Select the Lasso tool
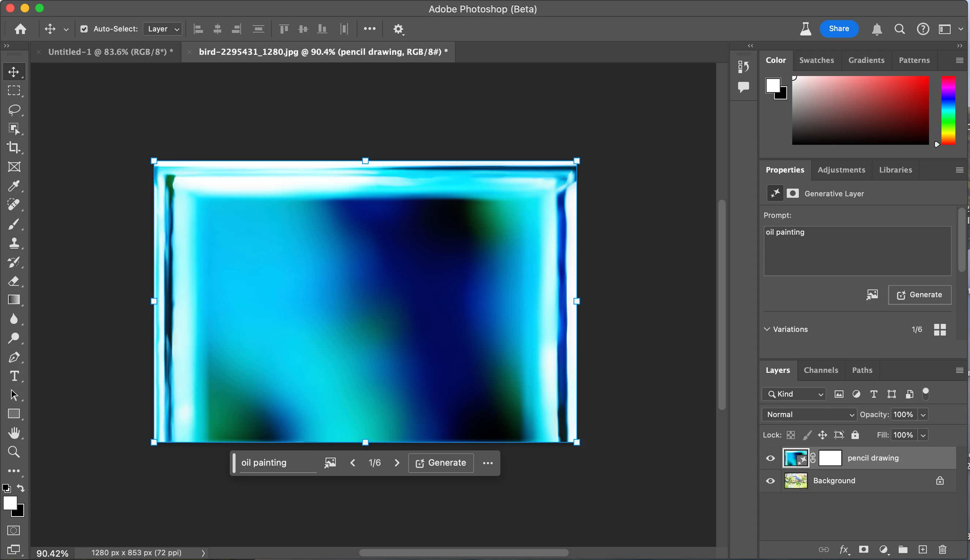Viewport: 970px width, 560px height. tap(14, 110)
